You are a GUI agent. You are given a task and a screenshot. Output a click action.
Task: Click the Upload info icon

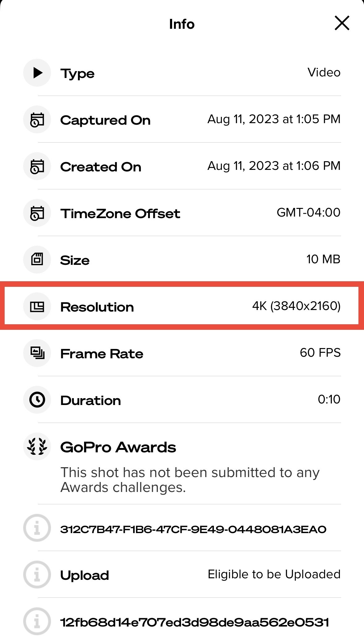pos(37,575)
